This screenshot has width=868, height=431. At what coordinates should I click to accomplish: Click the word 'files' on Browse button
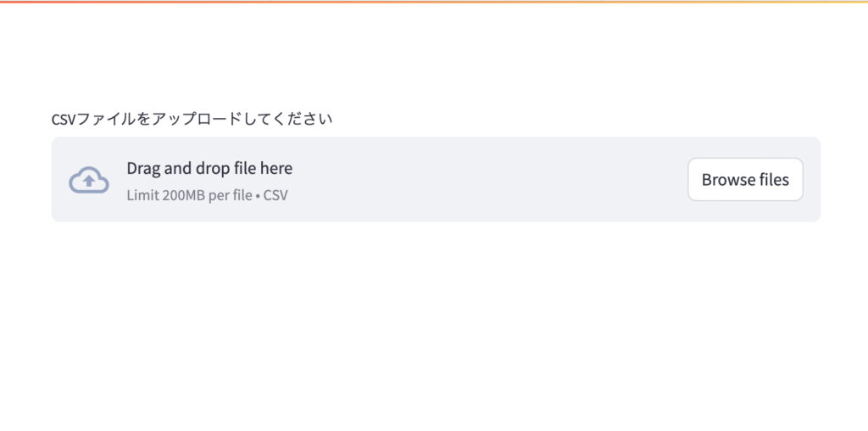[x=774, y=180]
